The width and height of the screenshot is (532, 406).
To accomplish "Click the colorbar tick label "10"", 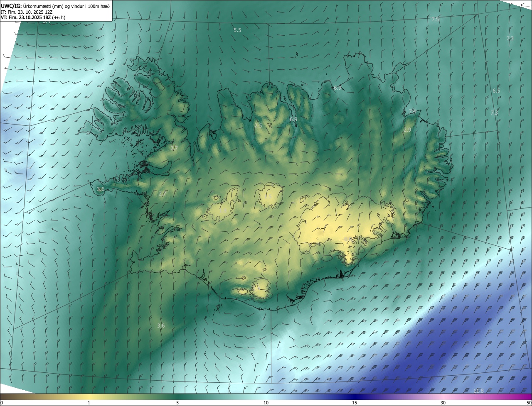I will (266, 403).
